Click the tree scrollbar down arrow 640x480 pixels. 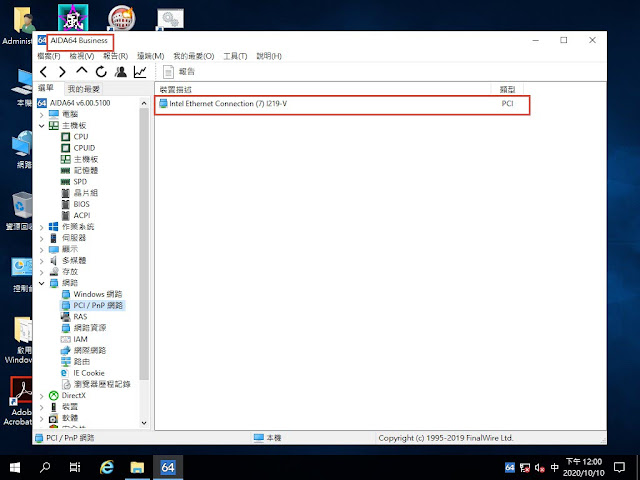[144, 423]
